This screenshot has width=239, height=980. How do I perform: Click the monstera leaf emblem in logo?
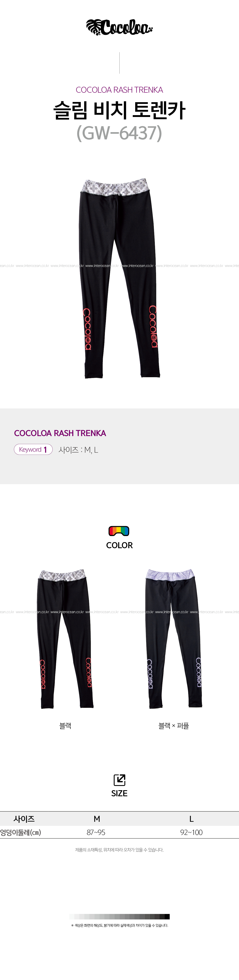pos(93,27)
